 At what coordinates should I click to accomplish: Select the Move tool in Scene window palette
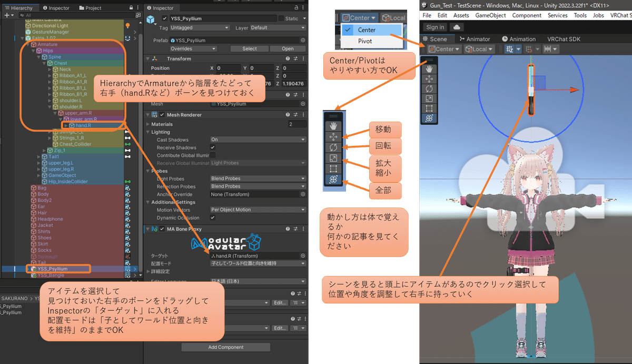point(429,79)
